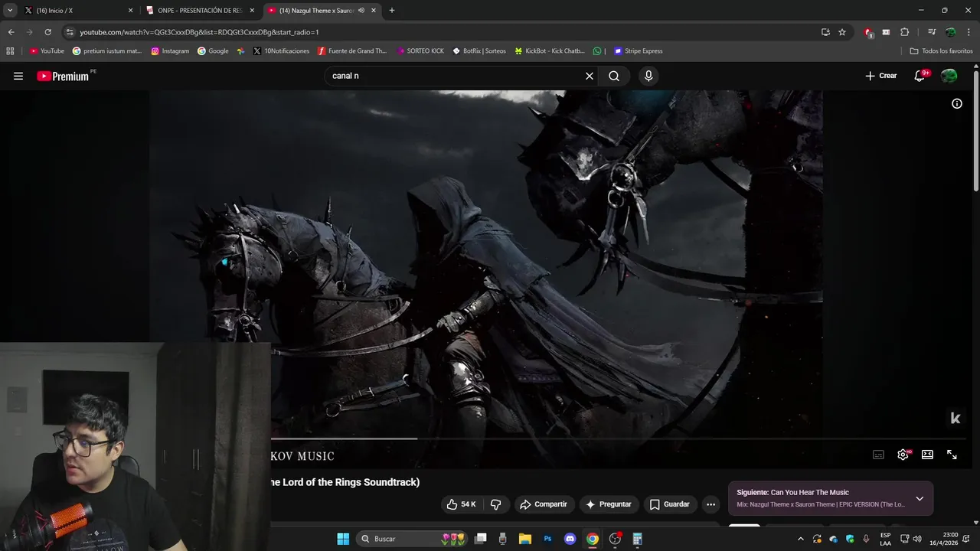Open player settings gear
The image size is (980, 551).
(x=903, y=455)
